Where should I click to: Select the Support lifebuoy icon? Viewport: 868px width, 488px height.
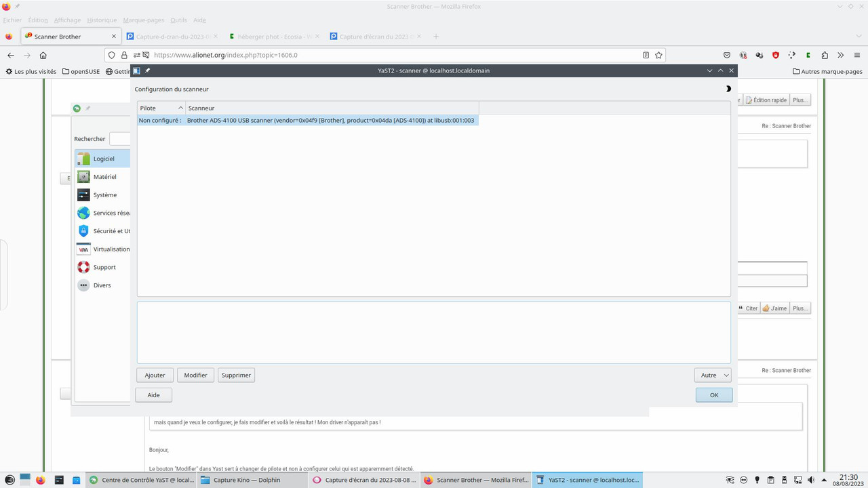[83, 267]
